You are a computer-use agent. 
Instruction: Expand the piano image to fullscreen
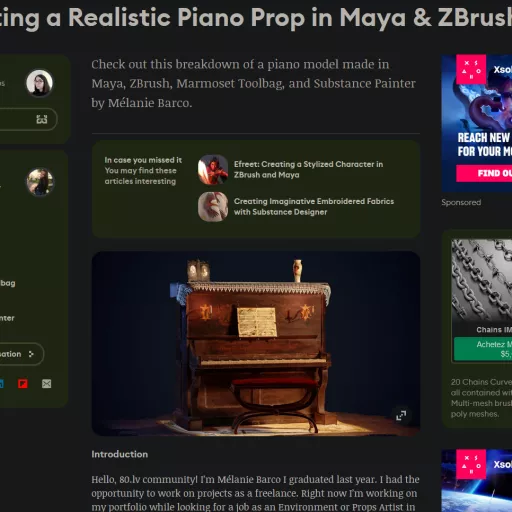coord(401,415)
